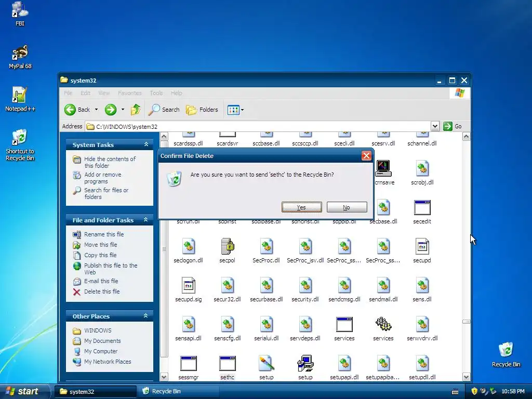Click the task pane scroll down arrow
This screenshot has height=399, width=532.
tap(164, 377)
